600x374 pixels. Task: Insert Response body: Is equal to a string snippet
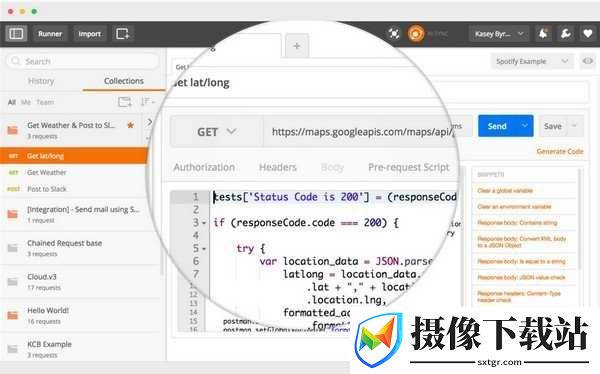point(521,261)
